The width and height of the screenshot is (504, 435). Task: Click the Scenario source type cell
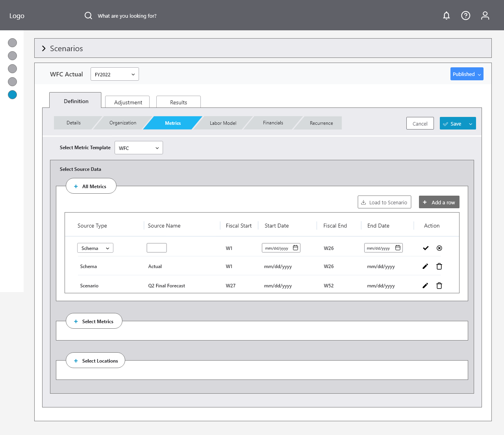(89, 286)
